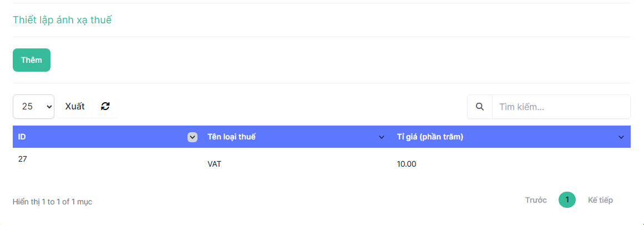Select page 1 in pagination
Screen dimensions: 644x225
[x=567, y=200]
